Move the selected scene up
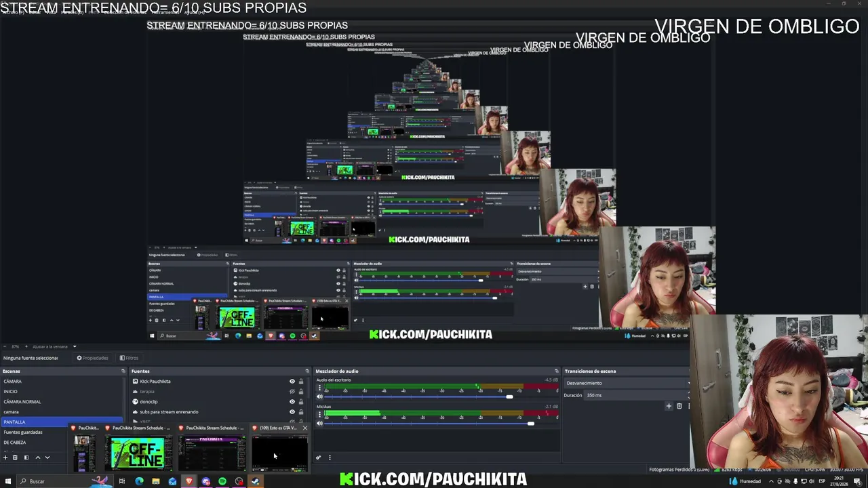Viewport: 868px width, 488px height. tap(37, 457)
